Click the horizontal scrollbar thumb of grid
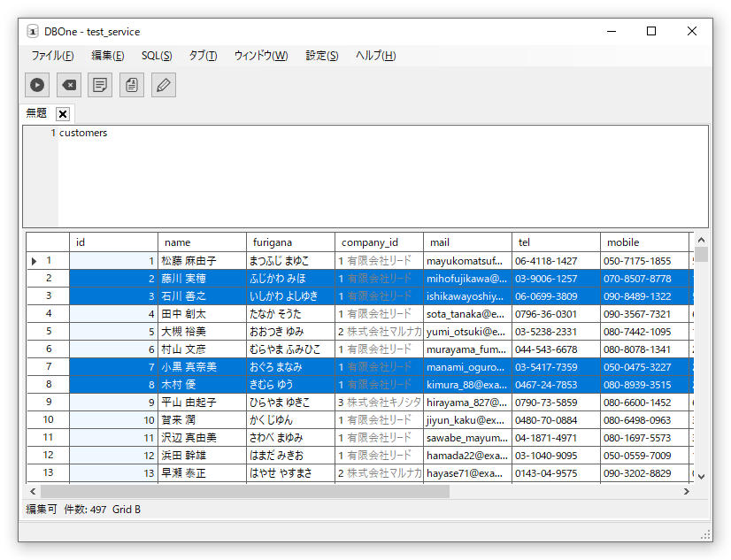Viewport: 731px width, 560px height. coord(245,491)
